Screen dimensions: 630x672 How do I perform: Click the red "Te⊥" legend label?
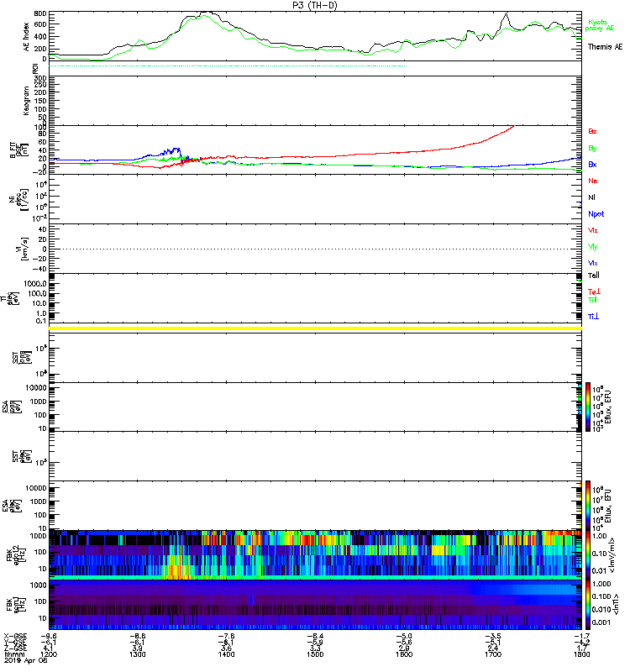point(594,291)
